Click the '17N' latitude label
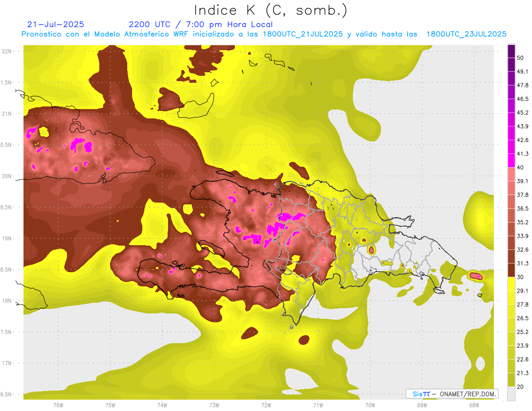Image resolution: width=532 pixels, height=411 pixels. click(x=8, y=363)
